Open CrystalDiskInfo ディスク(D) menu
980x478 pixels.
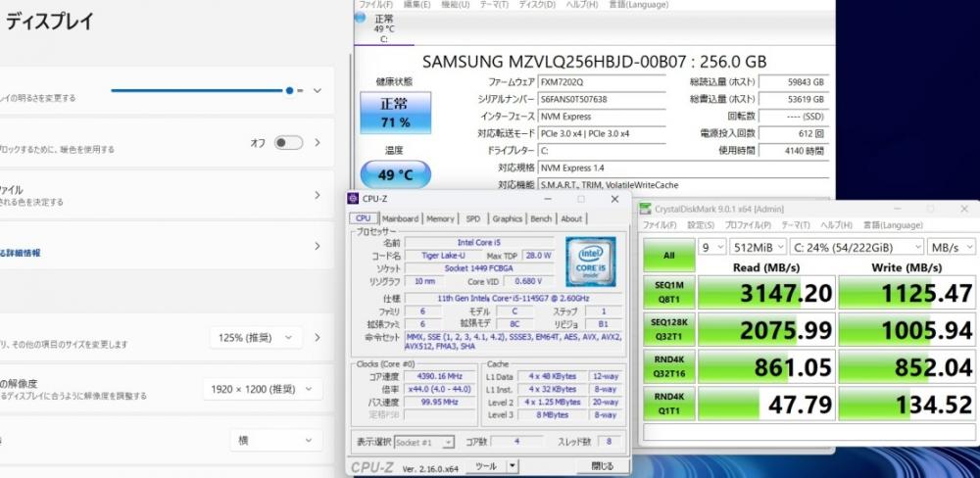(x=537, y=4)
